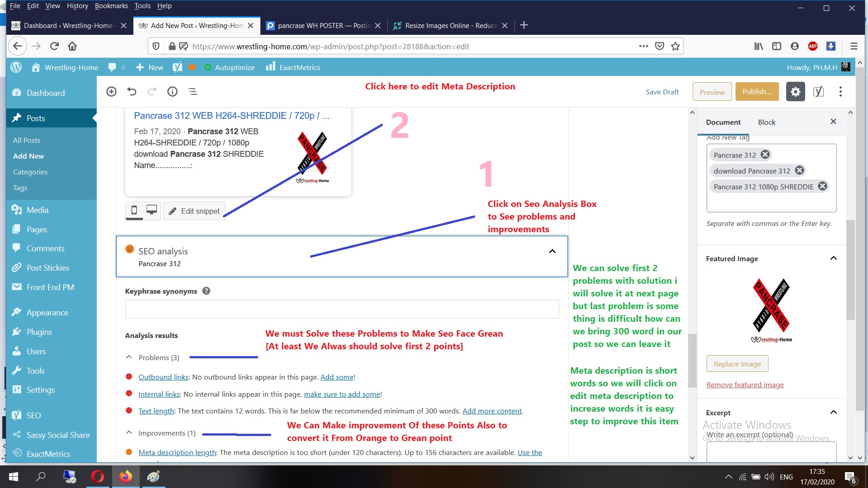Switch to pancrase WH POSTER tab
868x488 pixels.
323,26
